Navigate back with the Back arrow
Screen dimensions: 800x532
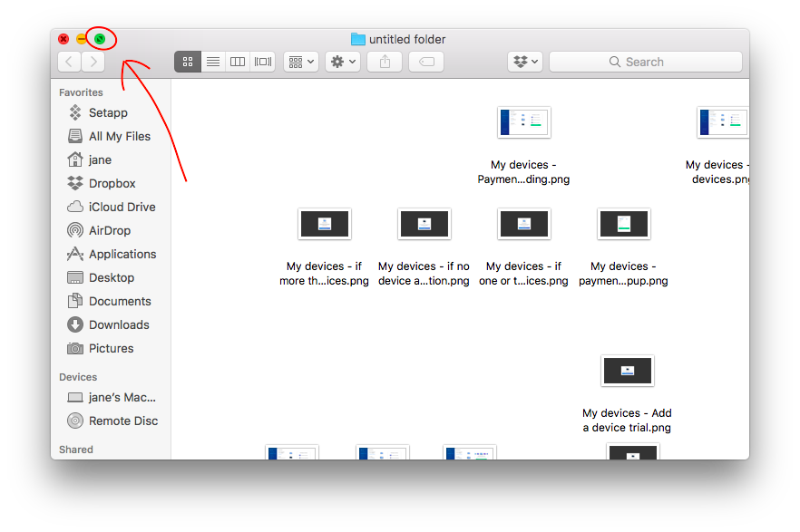(x=69, y=61)
